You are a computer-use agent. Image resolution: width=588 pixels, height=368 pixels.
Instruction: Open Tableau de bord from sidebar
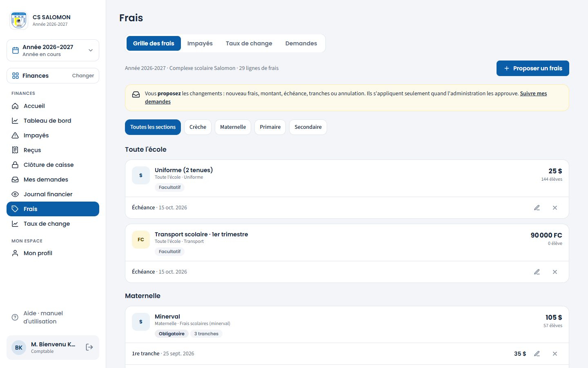53,121
